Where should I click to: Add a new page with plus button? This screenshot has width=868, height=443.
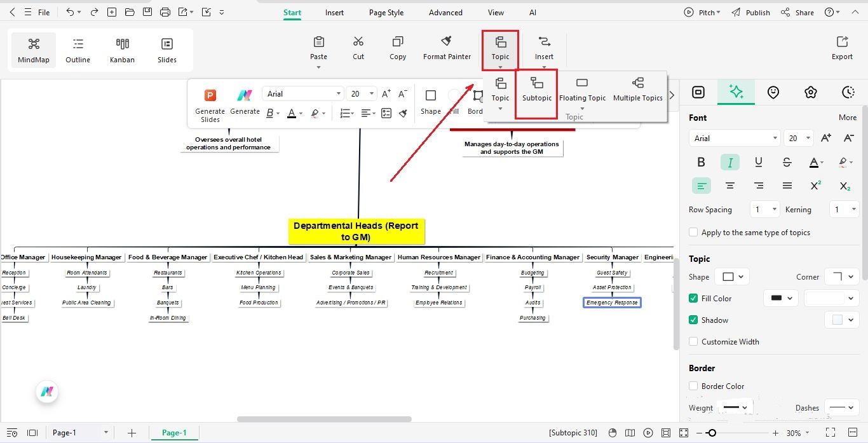[x=132, y=433]
